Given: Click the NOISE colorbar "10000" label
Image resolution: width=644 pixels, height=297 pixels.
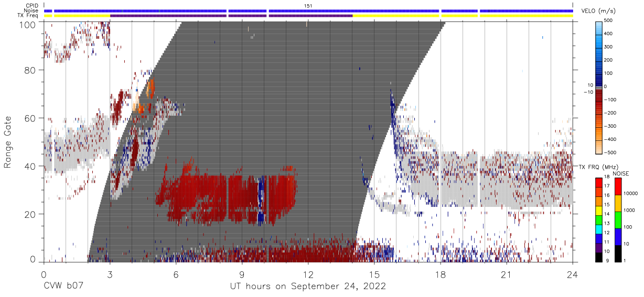Looking at the screenshot, I should point(631,194).
